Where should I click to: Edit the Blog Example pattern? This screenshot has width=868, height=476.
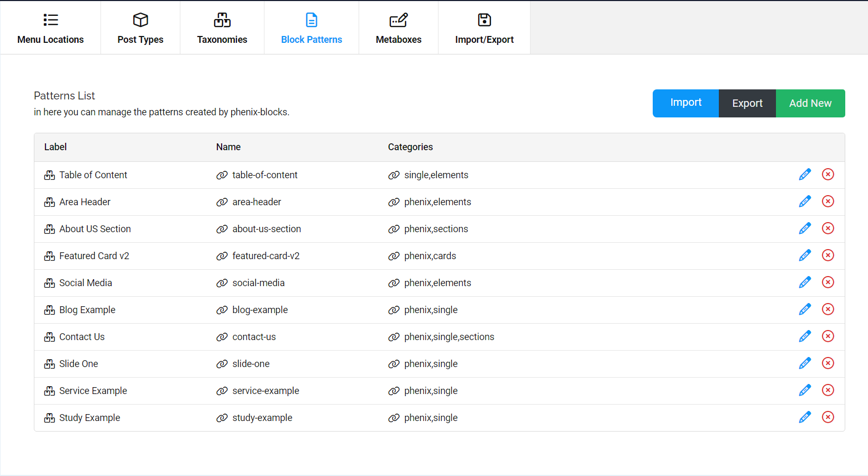pyautogui.click(x=805, y=309)
